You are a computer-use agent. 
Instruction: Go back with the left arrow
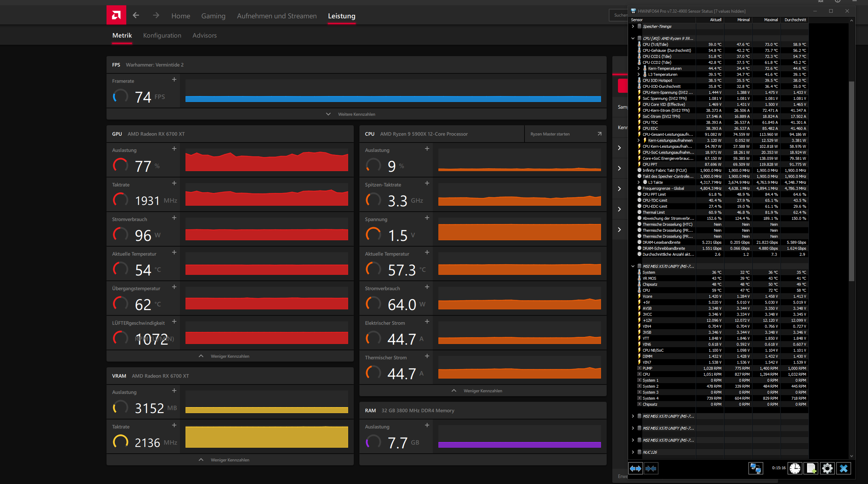(136, 15)
